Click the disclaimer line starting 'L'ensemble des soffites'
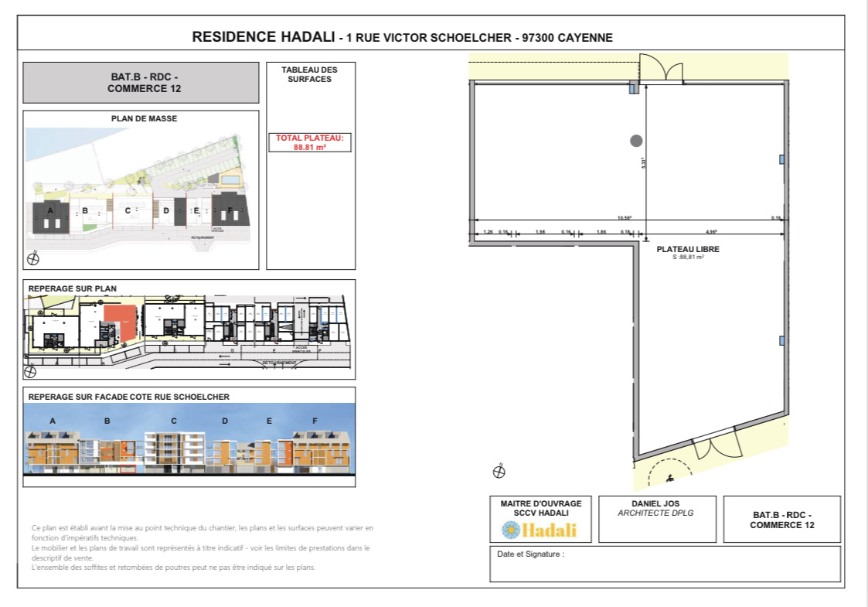Image resolution: width=868 pixels, height=607 pixels. click(173, 567)
